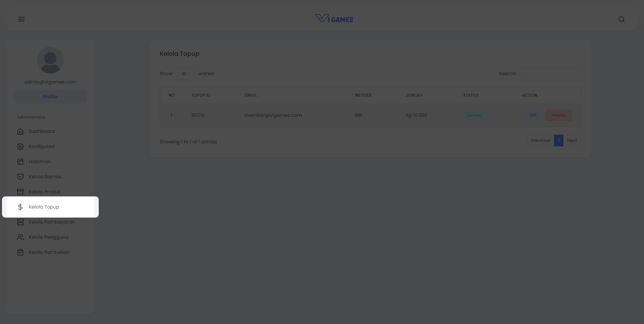The width and height of the screenshot is (644, 324).
Task: Click the Konfigurasi gear icon
Action: 20,146
